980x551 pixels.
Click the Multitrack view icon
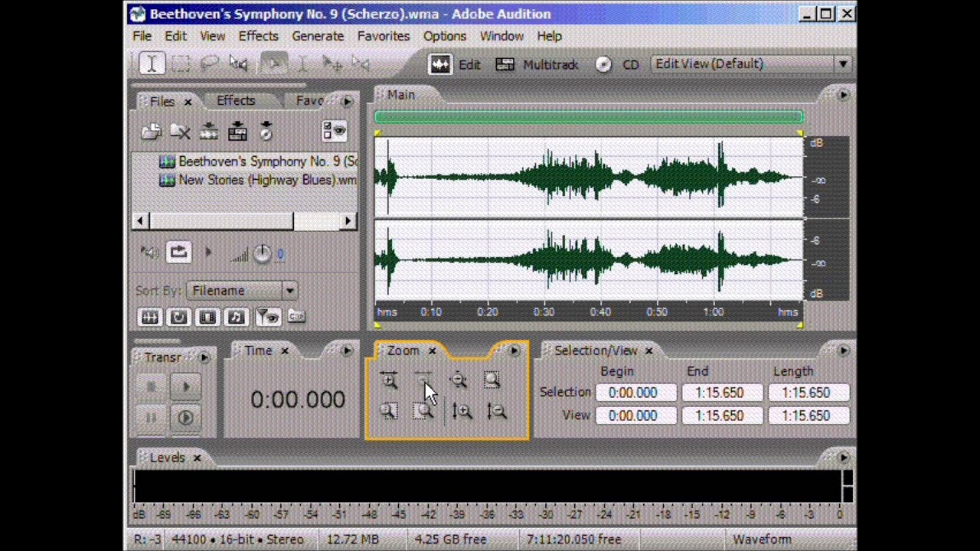point(505,65)
